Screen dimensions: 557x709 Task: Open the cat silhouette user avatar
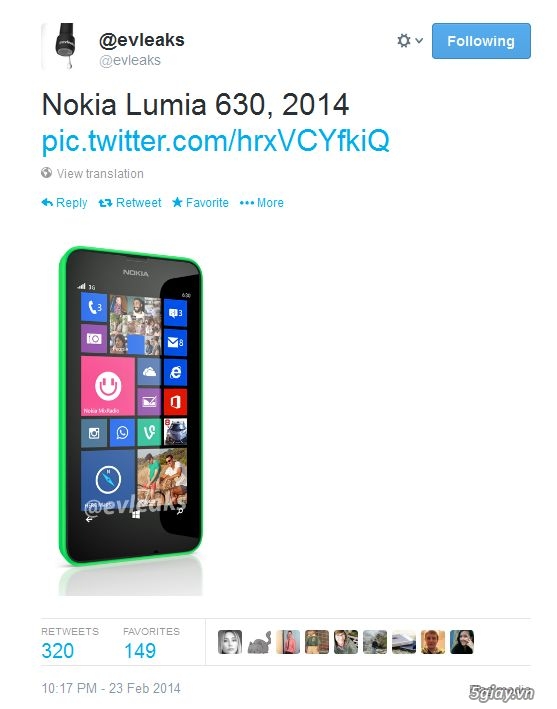(x=259, y=642)
